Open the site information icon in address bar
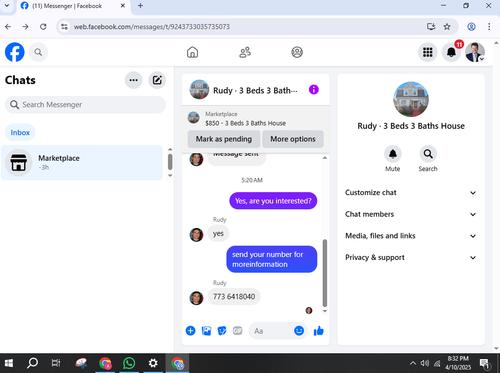Viewport: 500px width, 373px height. (64, 27)
